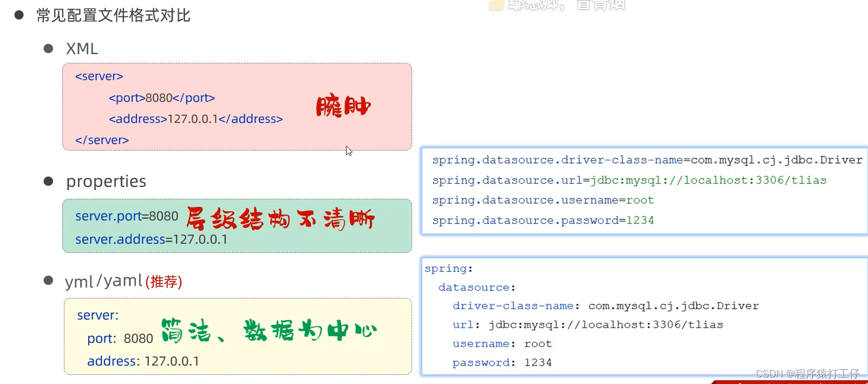Click the 'spring.datasource.username=root' line

pyautogui.click(x=543, y=200)
